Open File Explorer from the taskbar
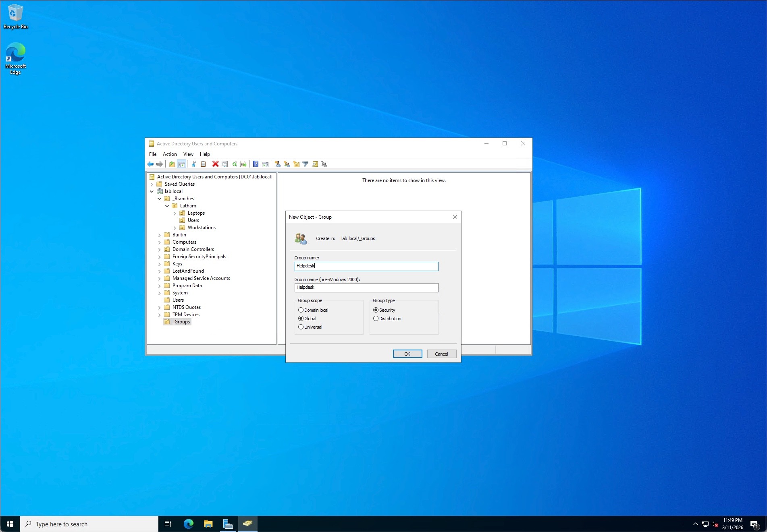The width and height of the screenshot is (767, 532). coord(208,524)
